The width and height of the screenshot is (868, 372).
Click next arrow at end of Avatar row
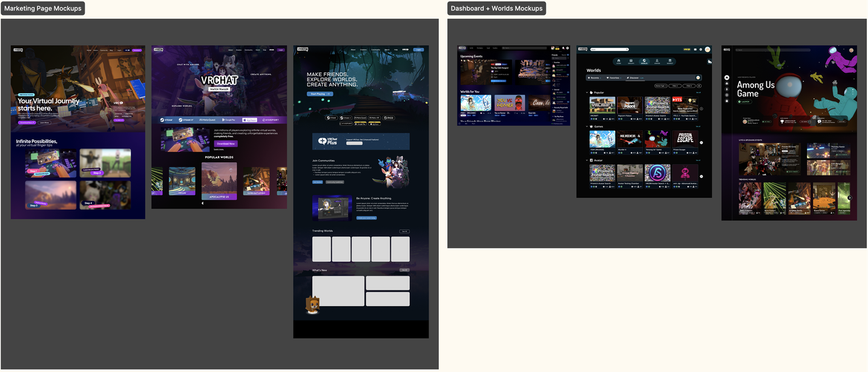(x=702, y=177)
